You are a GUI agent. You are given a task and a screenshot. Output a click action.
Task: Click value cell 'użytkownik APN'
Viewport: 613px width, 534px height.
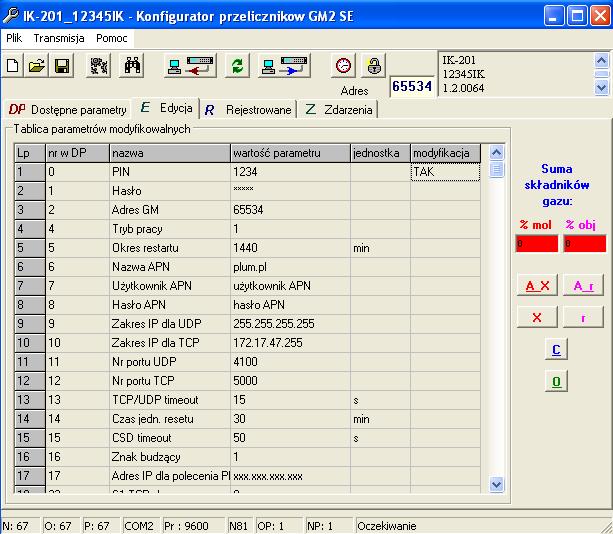(290, 286)
